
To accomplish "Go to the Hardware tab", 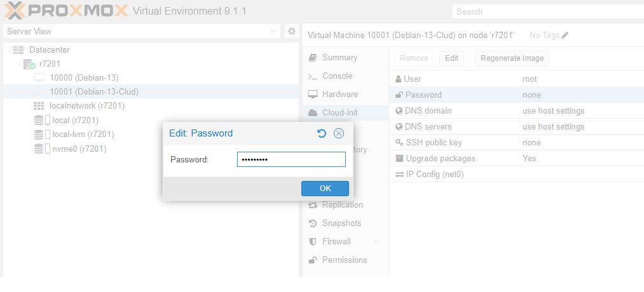I will pos(339,95).
